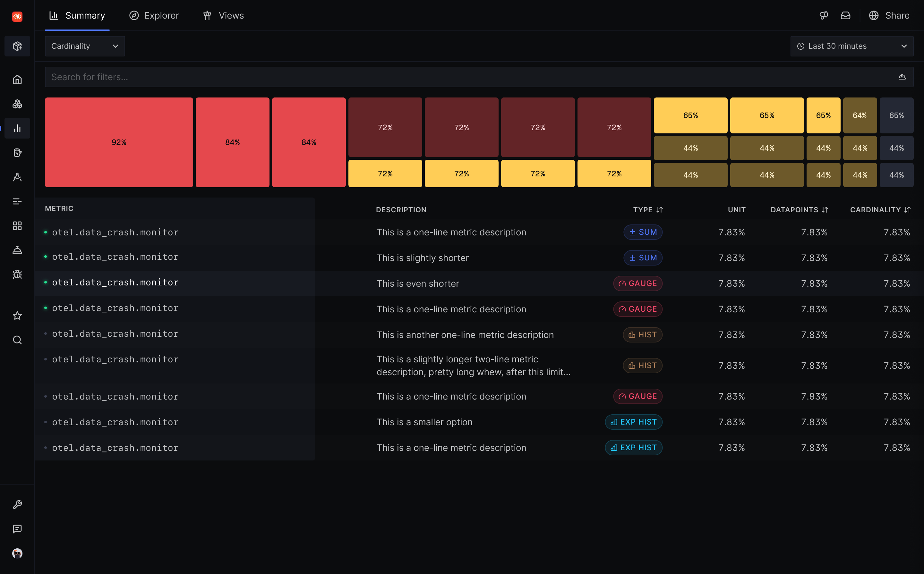
Task: Click the Share button
Action: 889,16
